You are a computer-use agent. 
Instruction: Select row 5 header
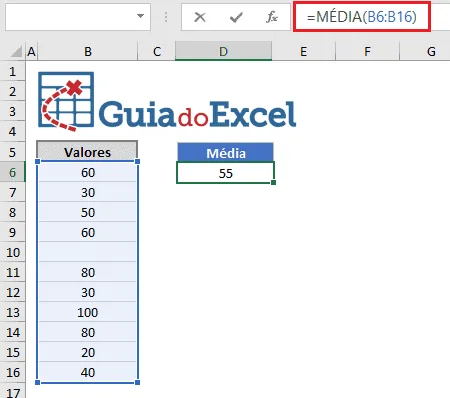(13, 152)
